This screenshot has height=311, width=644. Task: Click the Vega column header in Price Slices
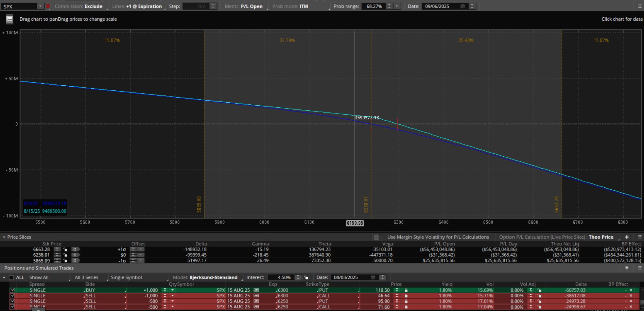(387, 244)
